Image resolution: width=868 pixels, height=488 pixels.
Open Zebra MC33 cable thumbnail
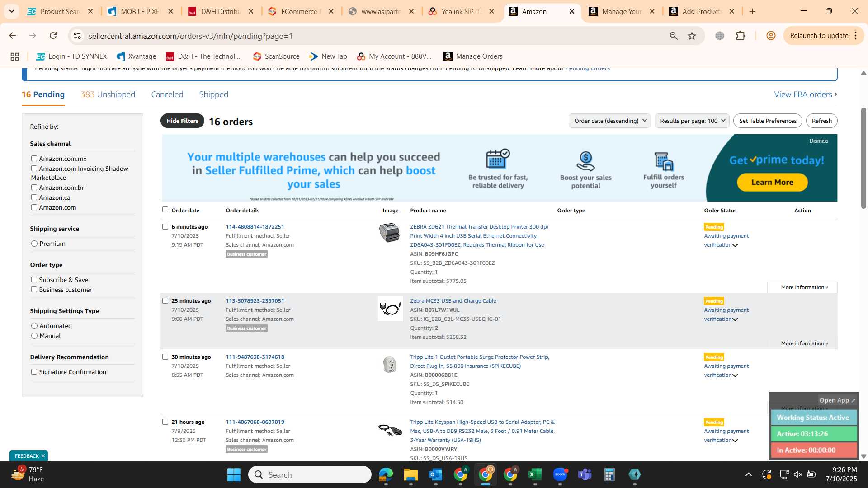click(x=390, y=309)
